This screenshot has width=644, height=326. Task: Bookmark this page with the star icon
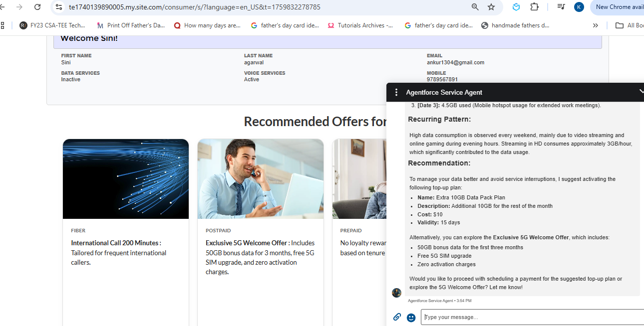(491, 7)
